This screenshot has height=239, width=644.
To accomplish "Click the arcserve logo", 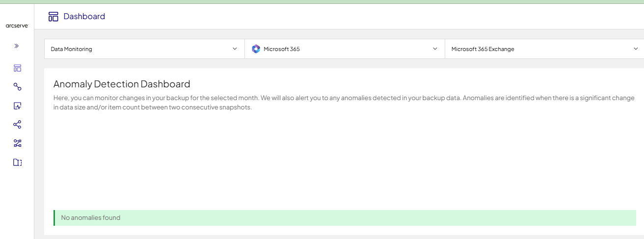I will pos(17,26).
